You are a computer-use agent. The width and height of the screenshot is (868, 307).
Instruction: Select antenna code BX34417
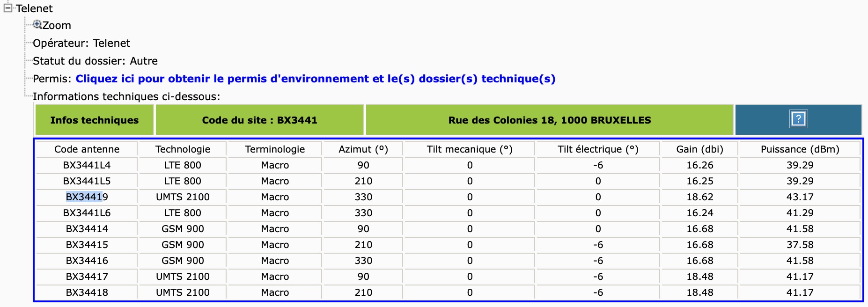(87, 277)
